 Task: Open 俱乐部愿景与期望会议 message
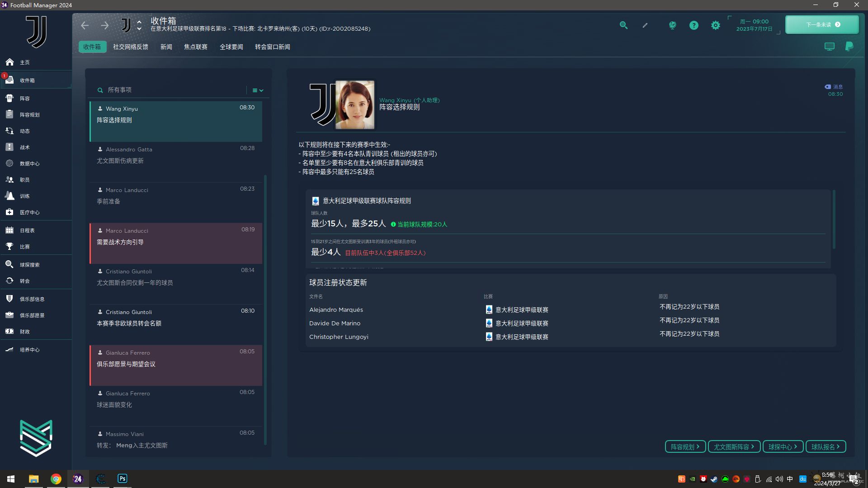click(x=176, y=366)
